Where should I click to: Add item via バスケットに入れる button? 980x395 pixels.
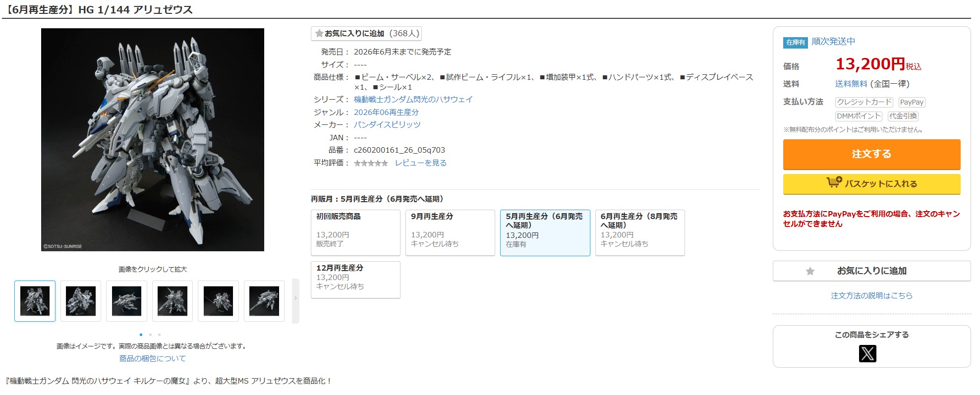pos(871,183)
